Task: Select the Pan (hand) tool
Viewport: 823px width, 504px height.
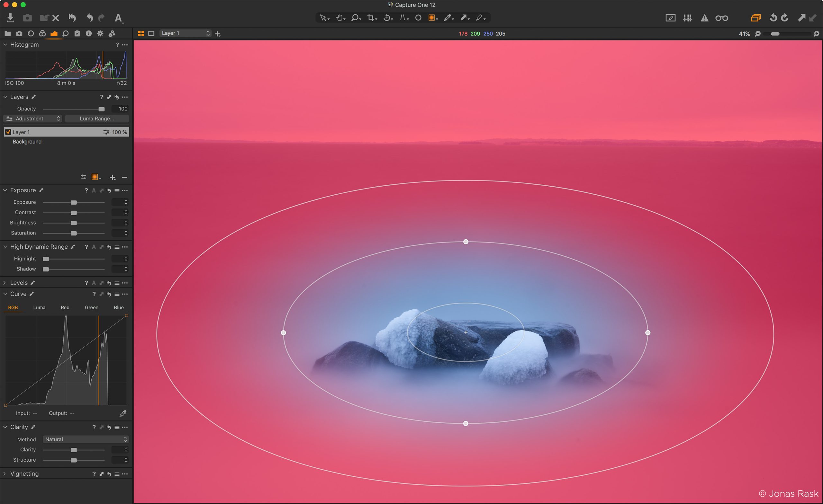Action: [340, 17]
